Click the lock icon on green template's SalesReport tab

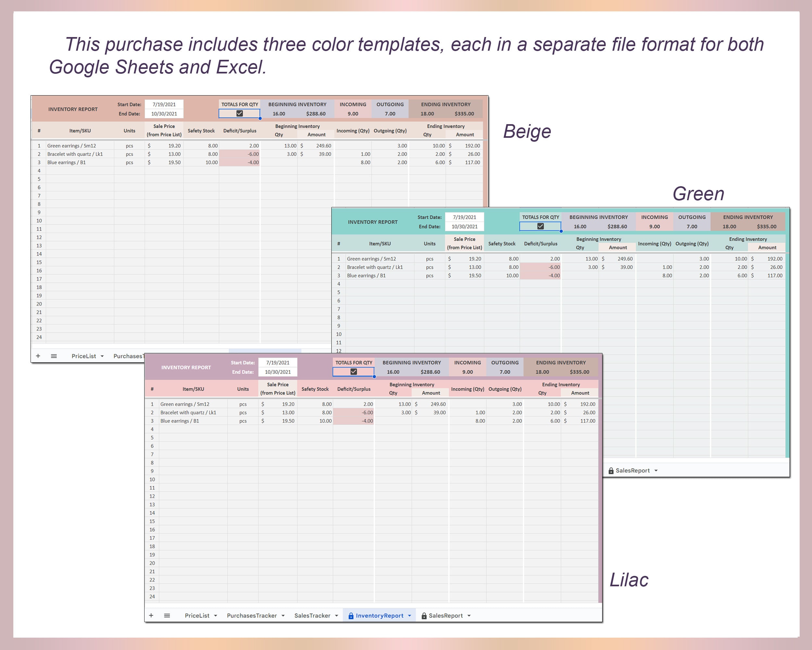(611, 470)
